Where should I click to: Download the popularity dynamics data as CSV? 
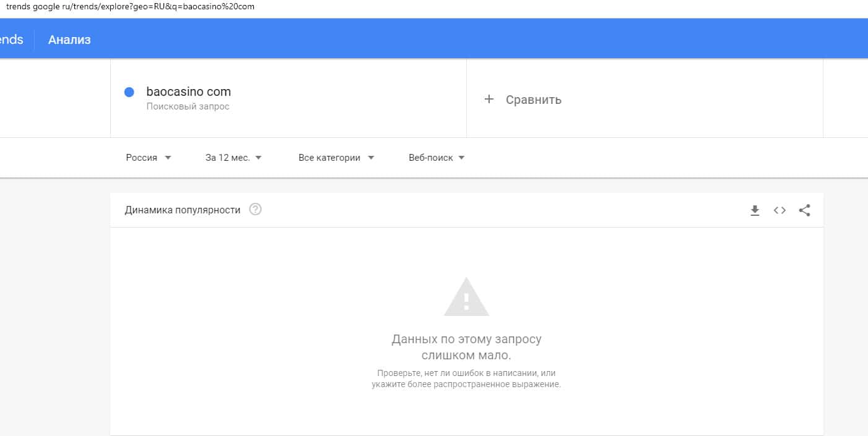755,210
